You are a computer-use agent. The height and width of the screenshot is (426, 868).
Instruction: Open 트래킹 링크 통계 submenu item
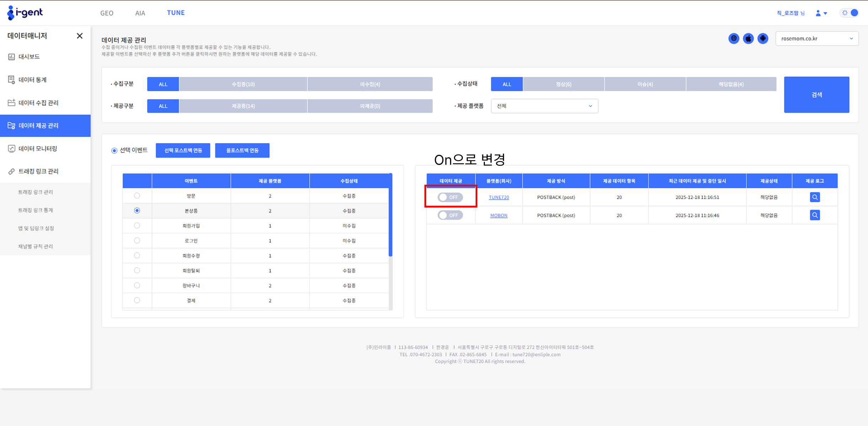point(36,210)
